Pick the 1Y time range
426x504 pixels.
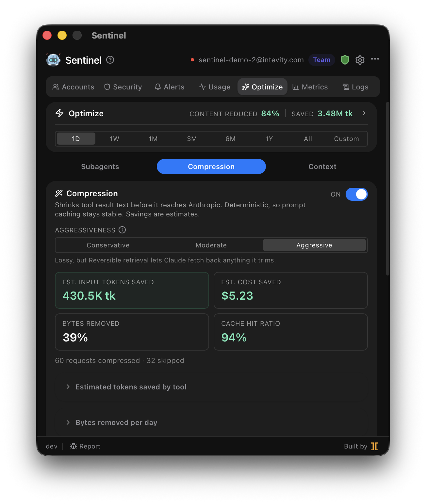[269, 139]
